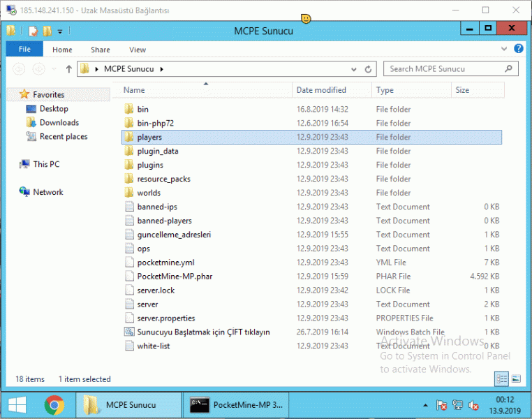Select the server text document row
Screen dimensions: 532x419
coord(311,304)
